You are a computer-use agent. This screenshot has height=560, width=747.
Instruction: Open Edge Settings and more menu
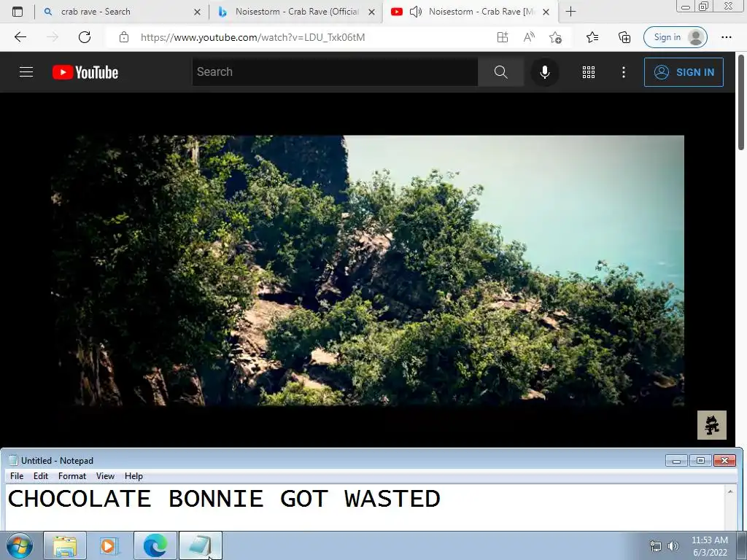click(x=726, y=37)
